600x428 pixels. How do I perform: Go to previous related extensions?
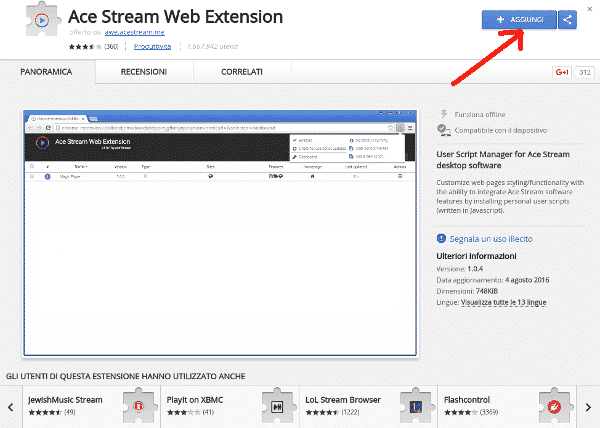[11, 407]
